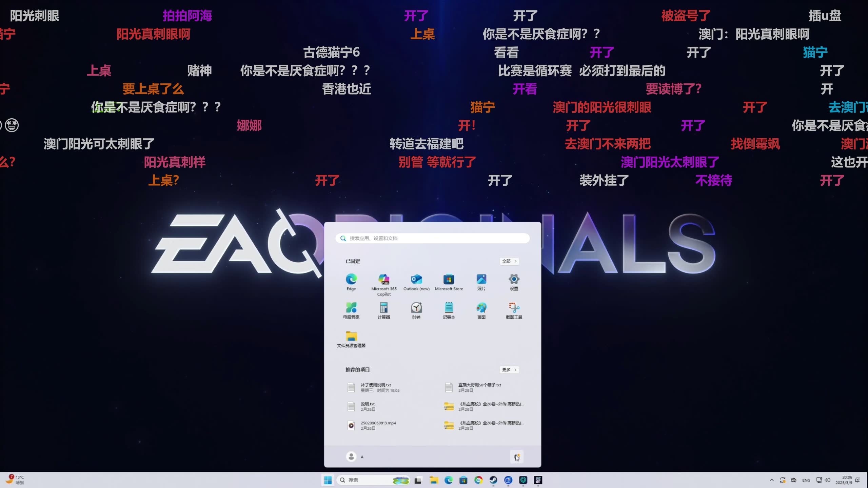
Task: Switch to Steam on taskbar
Action: coord(493,480)
